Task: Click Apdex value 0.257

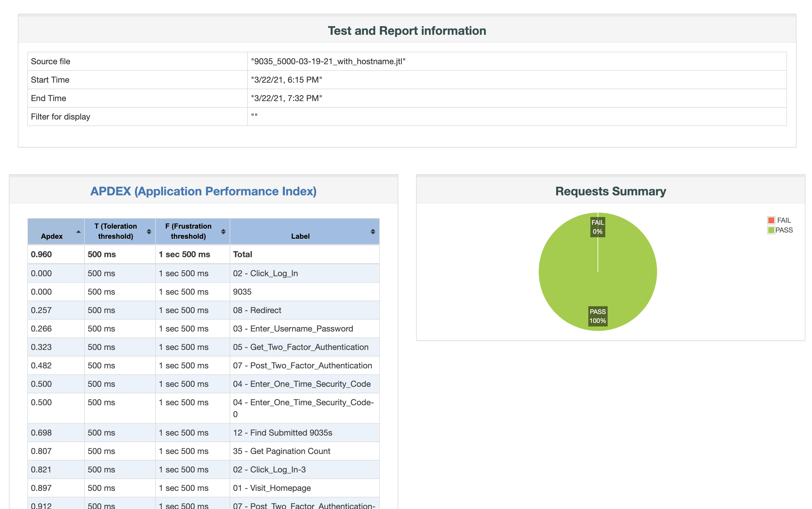Action: click(41, 310)
